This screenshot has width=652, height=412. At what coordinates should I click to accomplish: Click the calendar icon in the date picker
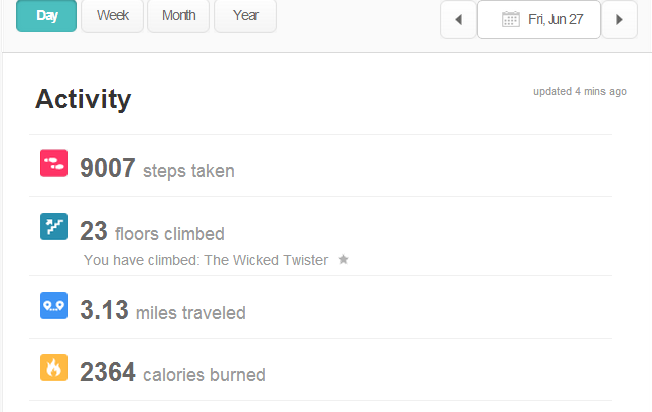tap(510, 19)
